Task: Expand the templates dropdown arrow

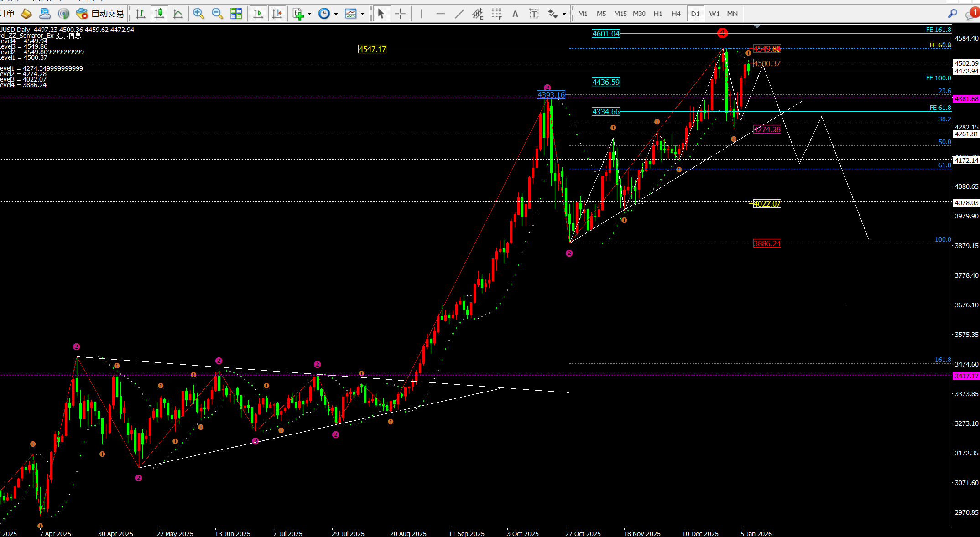Action: [363, 14]
